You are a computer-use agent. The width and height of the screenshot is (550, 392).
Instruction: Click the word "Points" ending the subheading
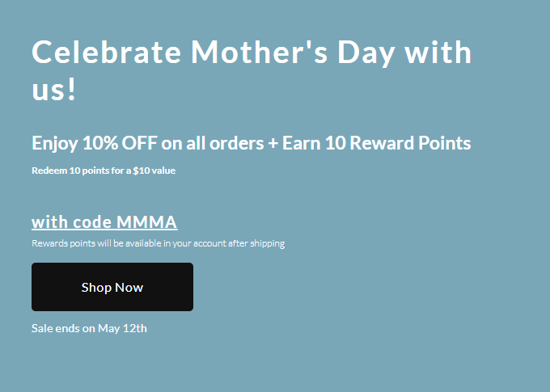(442, 144)
